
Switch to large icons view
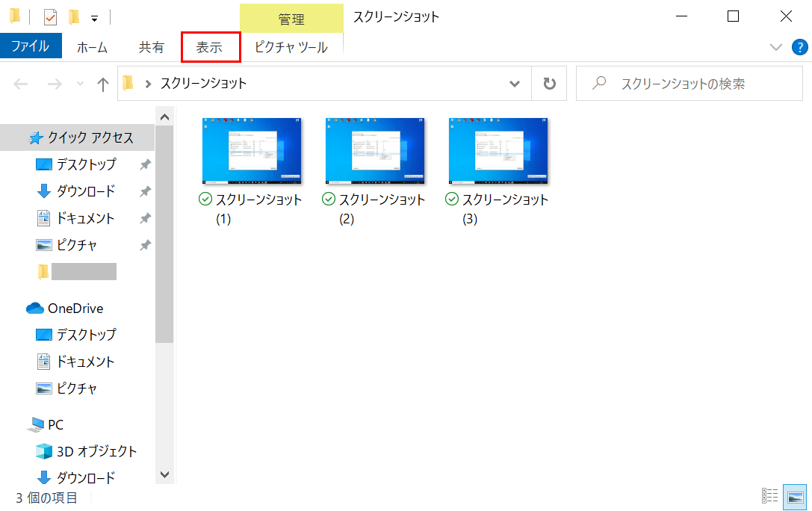pyautogui.click(x=795, y=497)
